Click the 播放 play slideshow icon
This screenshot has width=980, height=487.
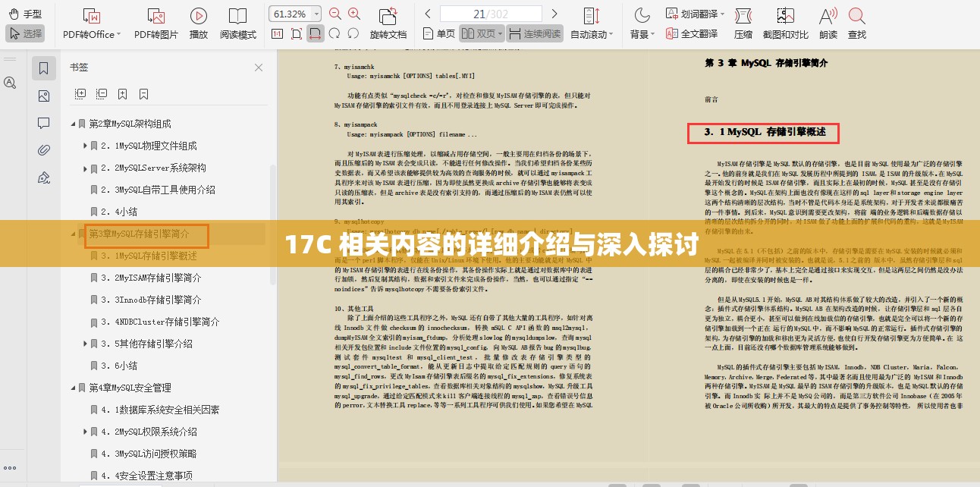[198, 23]
